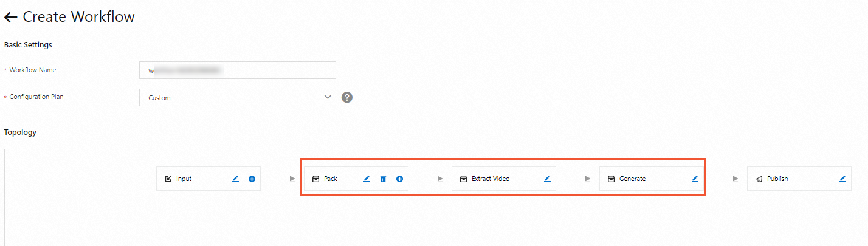Open help tooltip next to Configuration Plan

pyautogui.click(x=347, y=97)
